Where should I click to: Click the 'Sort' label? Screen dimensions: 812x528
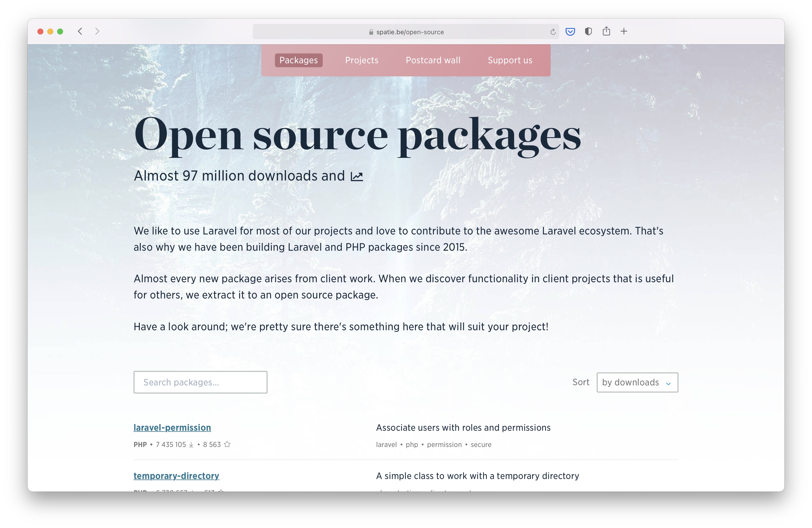click(581, 382)
